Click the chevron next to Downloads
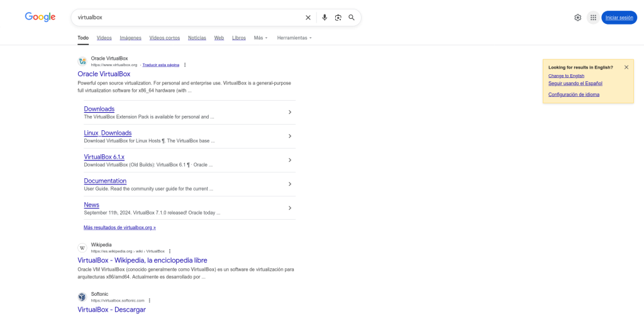 (x=290, y=112)
